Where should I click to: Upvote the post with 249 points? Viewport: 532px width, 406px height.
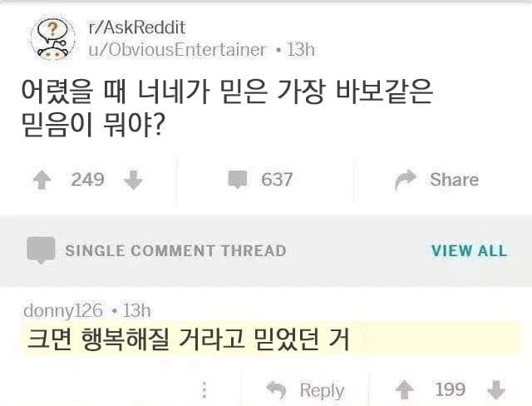click(x=38, y=179)
